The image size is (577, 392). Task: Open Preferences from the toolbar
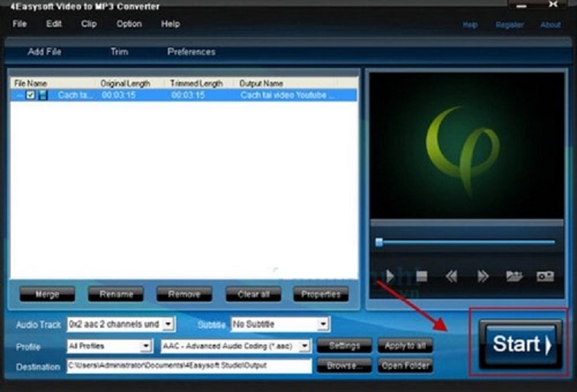[x=191, y=51]
